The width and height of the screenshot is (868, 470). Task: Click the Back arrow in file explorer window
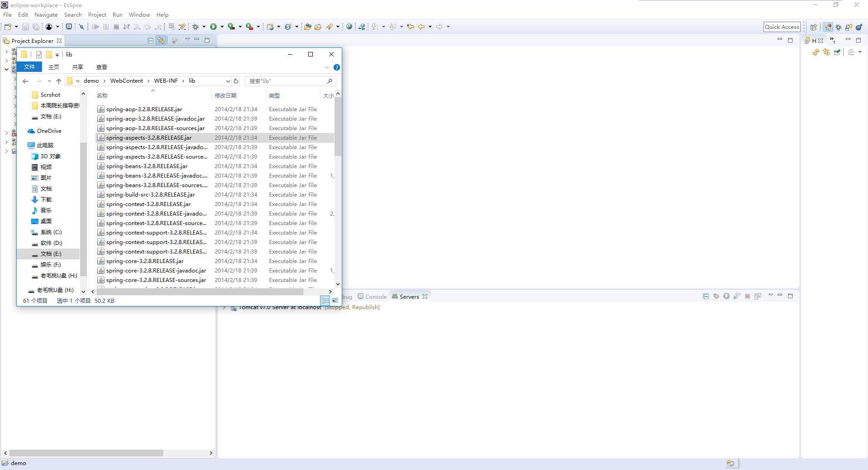tap(25, 81)
